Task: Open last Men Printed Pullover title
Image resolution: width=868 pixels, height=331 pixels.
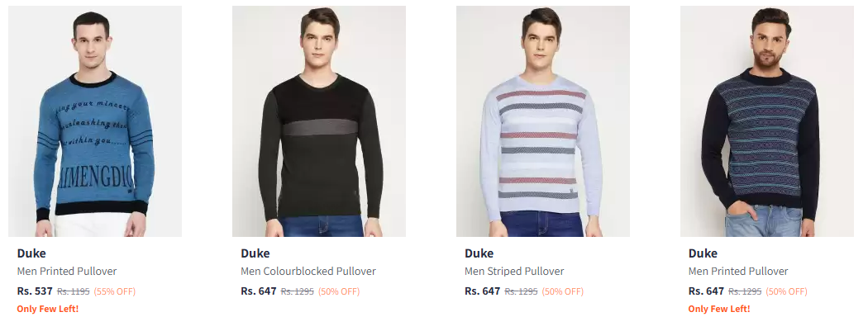Action: [738, 272]
